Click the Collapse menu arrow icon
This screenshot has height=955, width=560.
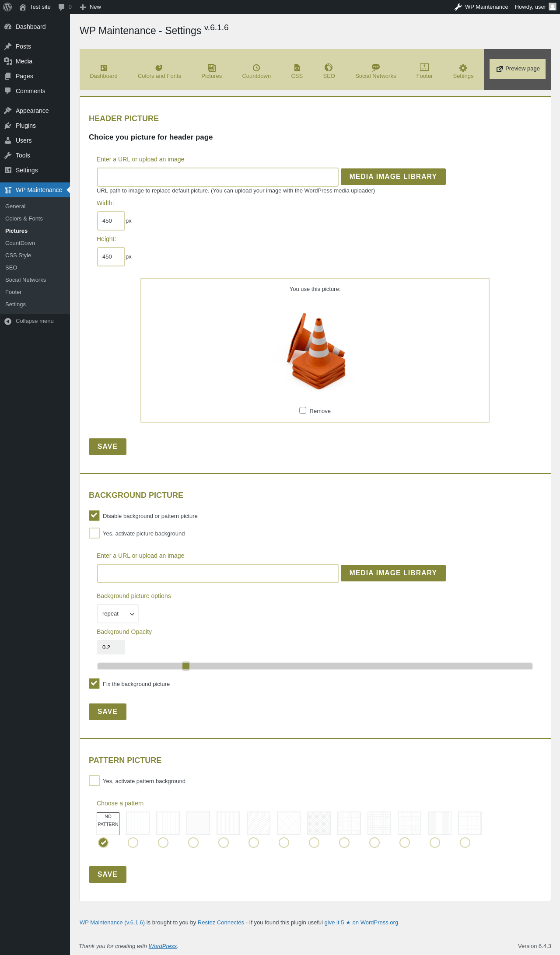[x=8, y=321]
